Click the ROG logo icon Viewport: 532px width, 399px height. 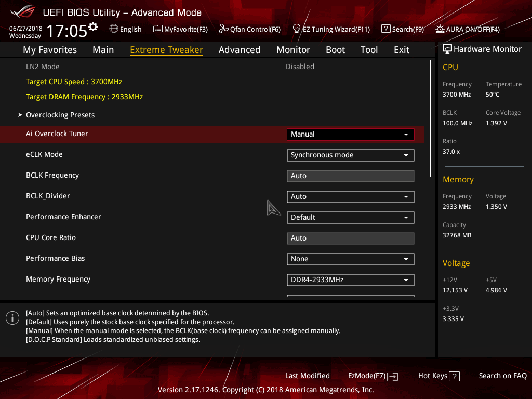pyautogui.click(x=23, y=11)
